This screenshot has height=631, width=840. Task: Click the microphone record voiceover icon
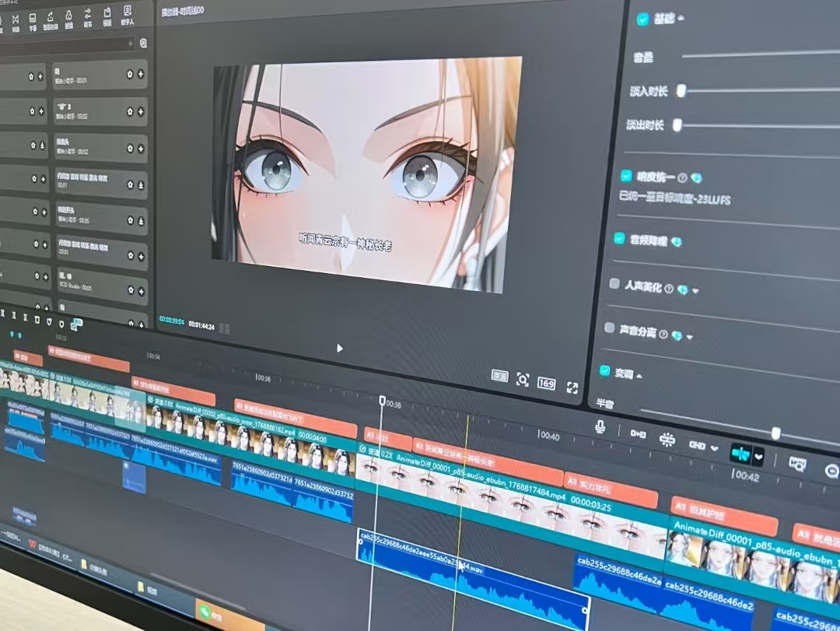[600, 426]
